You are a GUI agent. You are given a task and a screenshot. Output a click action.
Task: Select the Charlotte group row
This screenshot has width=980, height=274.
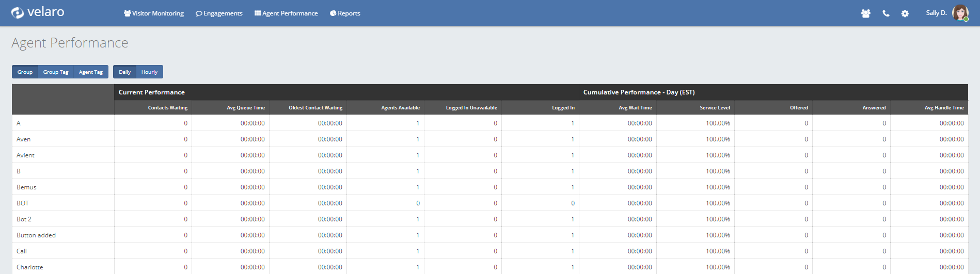coord(30,267)
